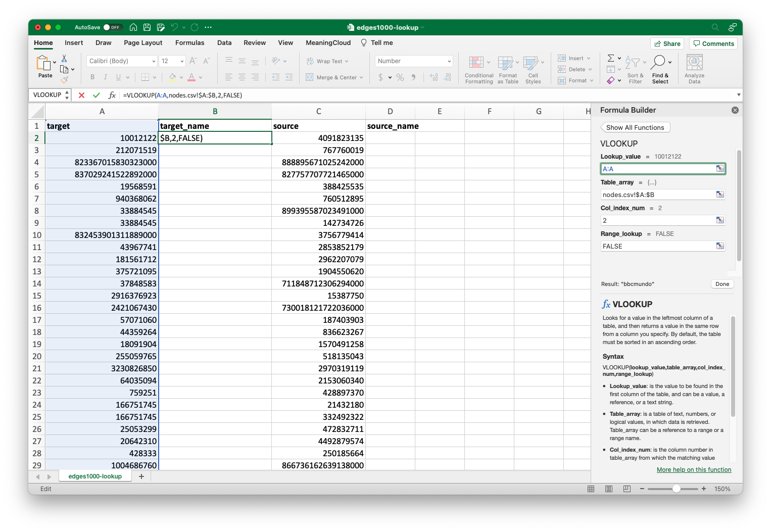Screen dimensions: 771x532
Task: Click the Table_array input field
Action: tap(657, 195)
